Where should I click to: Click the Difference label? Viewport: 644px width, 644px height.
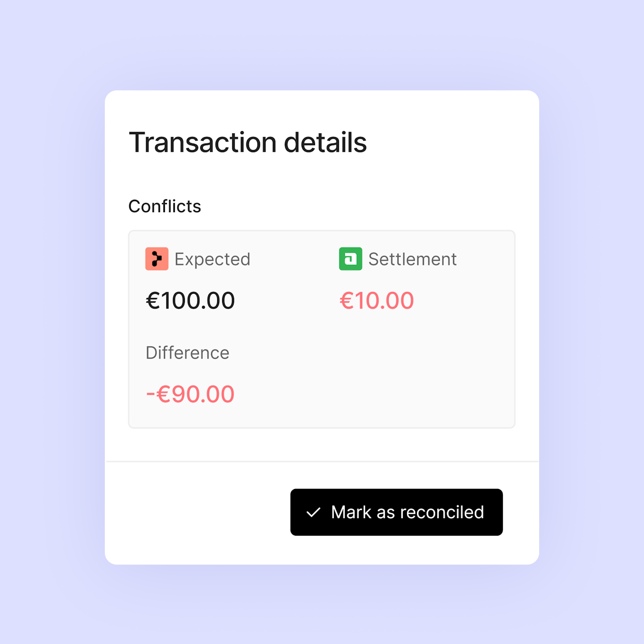point(187,353)
